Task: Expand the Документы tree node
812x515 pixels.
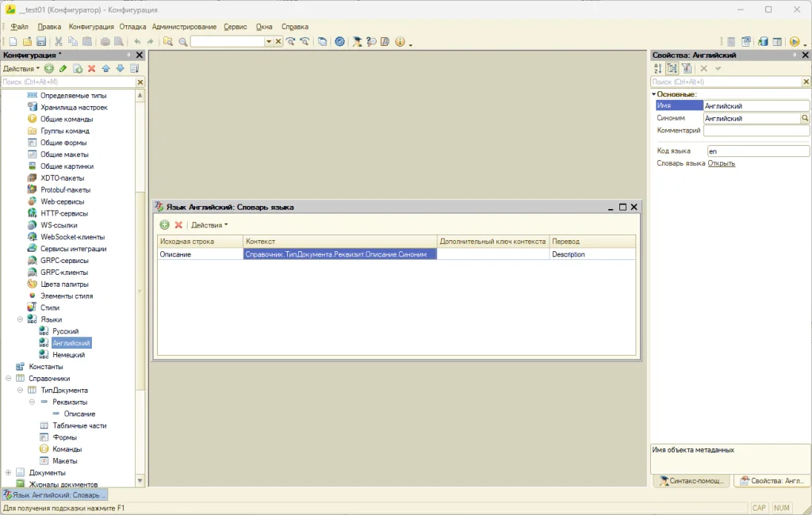Action: pyautogui.click(x=8, y=472)
